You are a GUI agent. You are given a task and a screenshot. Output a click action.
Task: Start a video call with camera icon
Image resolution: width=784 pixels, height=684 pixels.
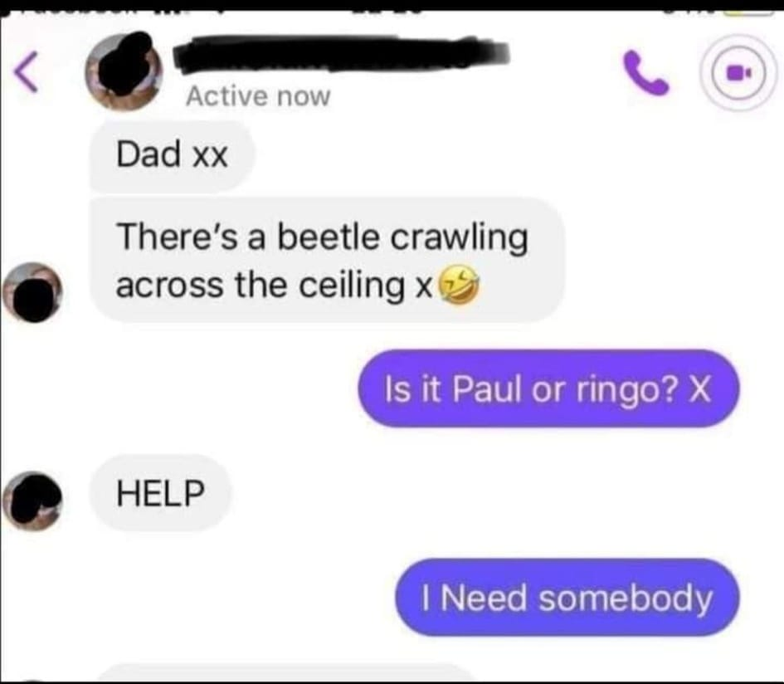[738, 72]
